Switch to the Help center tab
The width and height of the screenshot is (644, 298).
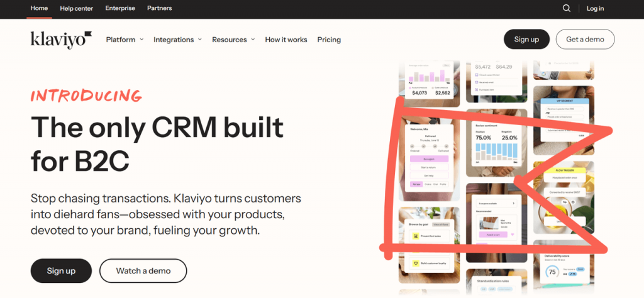point(76,8)
